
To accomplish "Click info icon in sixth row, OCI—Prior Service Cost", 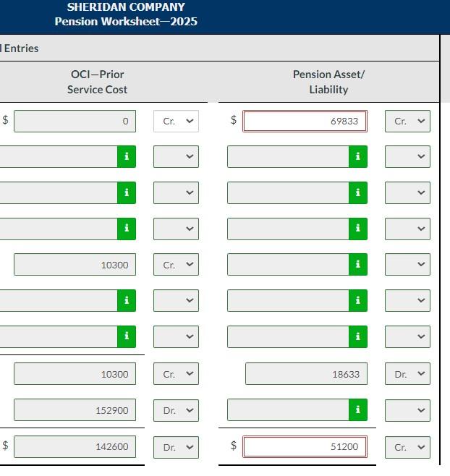I will tap(127, 300).
